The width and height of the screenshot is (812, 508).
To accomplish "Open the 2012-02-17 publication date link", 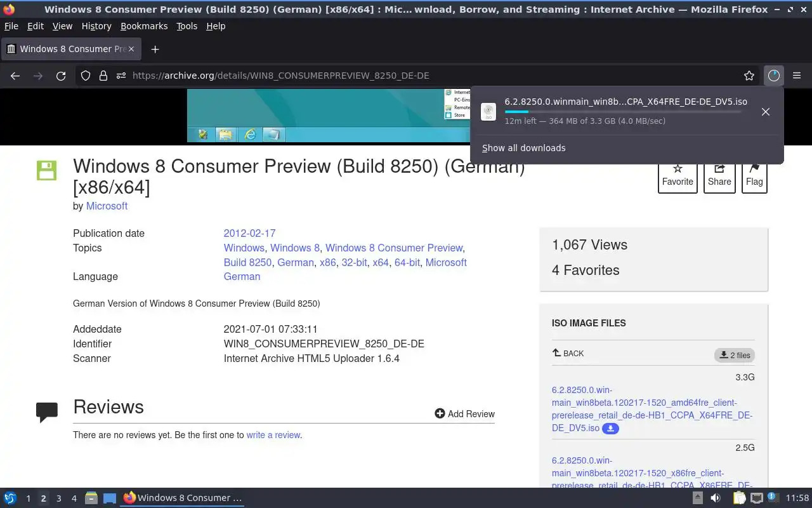I will tap(249, 233).
